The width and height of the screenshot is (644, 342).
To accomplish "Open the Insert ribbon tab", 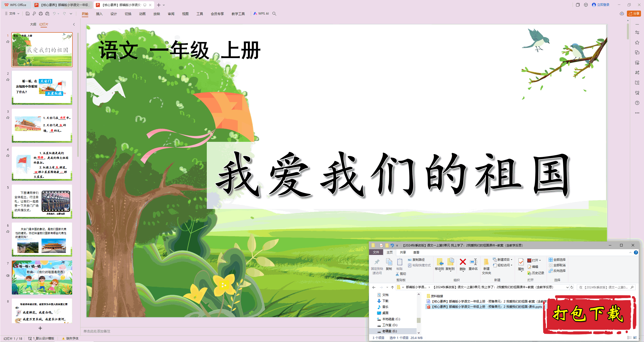I will [99, 14].
